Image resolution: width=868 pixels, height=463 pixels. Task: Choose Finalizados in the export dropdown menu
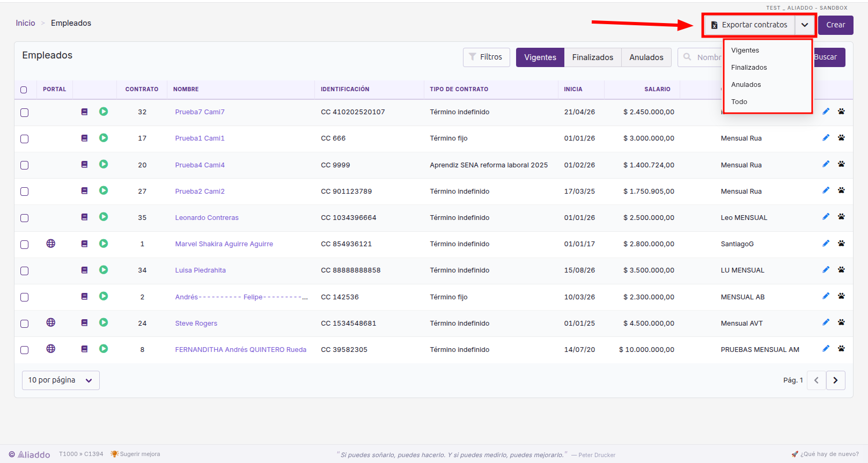(768, 68)
